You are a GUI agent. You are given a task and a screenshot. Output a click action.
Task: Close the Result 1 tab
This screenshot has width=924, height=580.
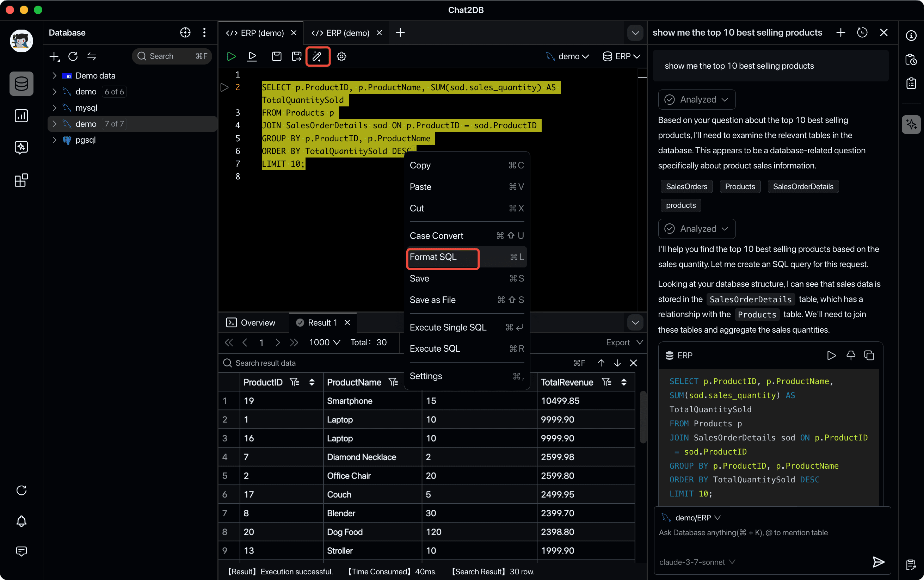(347, 323)
